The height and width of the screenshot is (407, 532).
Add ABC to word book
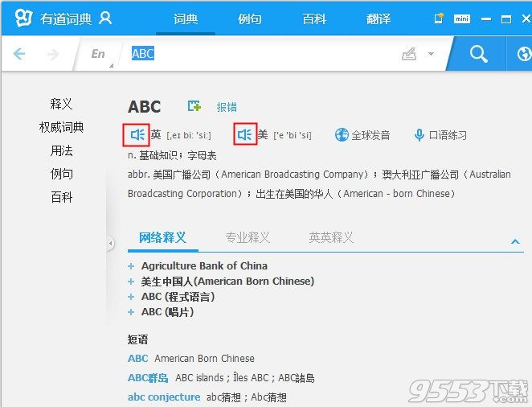(194, 106)
